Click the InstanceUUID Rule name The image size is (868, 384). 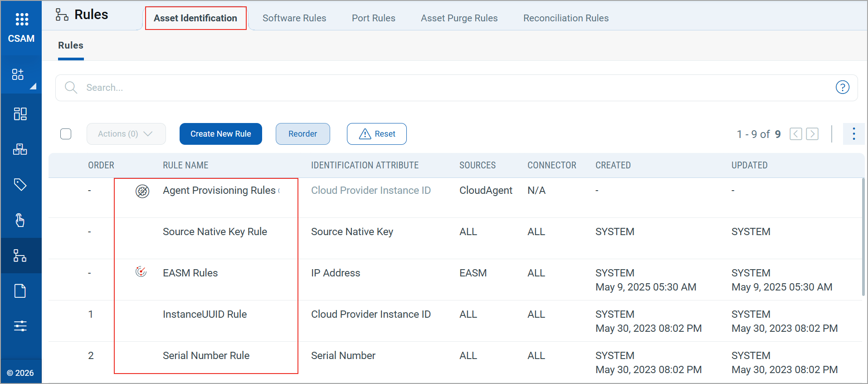[x=205, y=314]
